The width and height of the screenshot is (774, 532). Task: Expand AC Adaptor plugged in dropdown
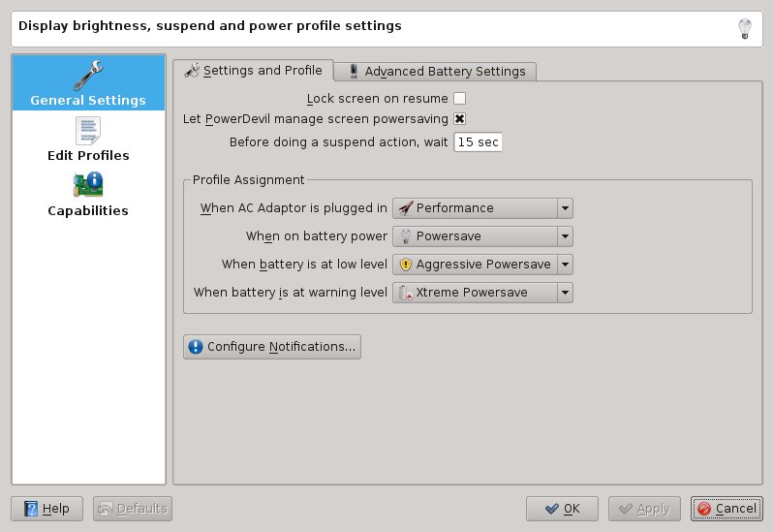565,208
